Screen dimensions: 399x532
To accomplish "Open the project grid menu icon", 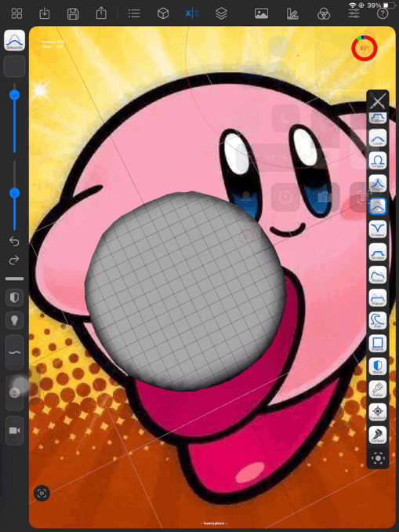I will [x=16, y=13].
